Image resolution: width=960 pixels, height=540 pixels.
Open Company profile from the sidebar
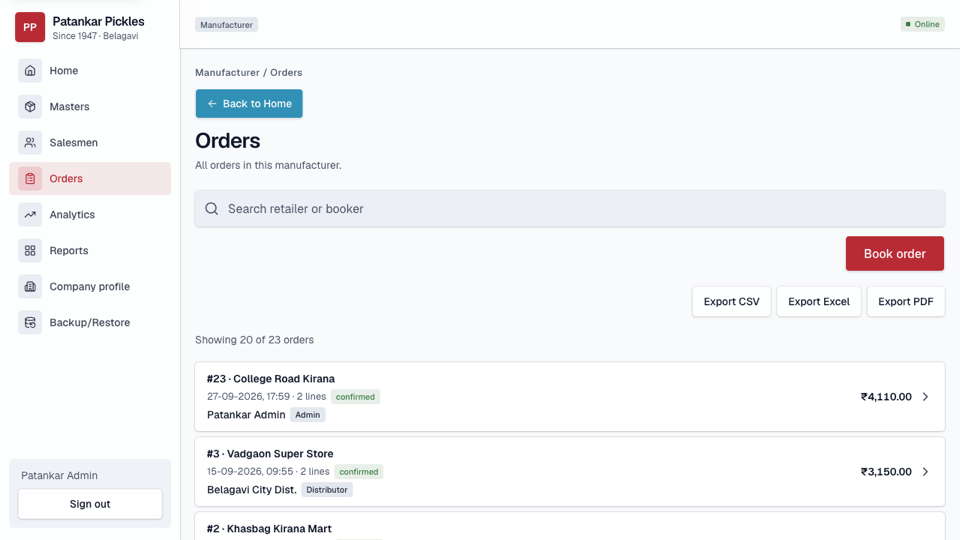90,287
